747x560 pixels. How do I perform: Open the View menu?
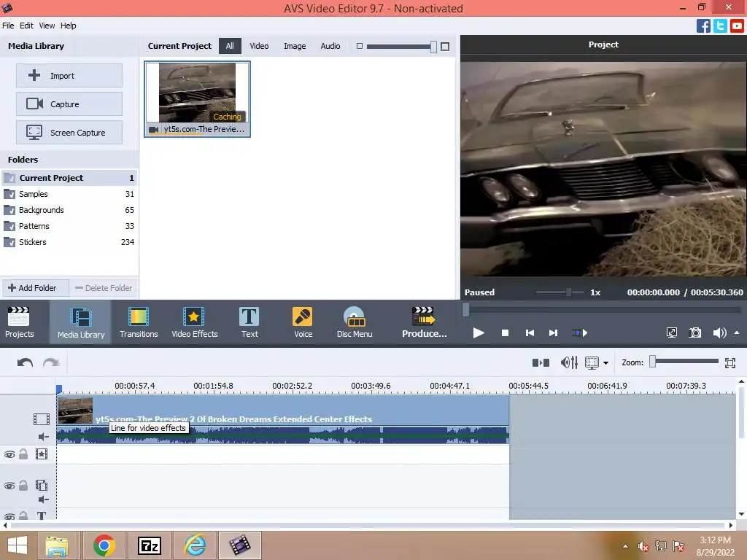pos(47,26)
